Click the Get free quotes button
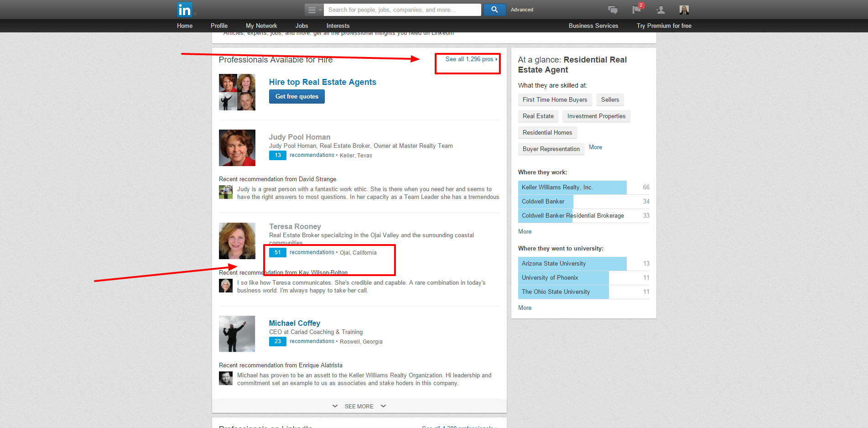This screenshot has height=428, width=868. (296, 96)
